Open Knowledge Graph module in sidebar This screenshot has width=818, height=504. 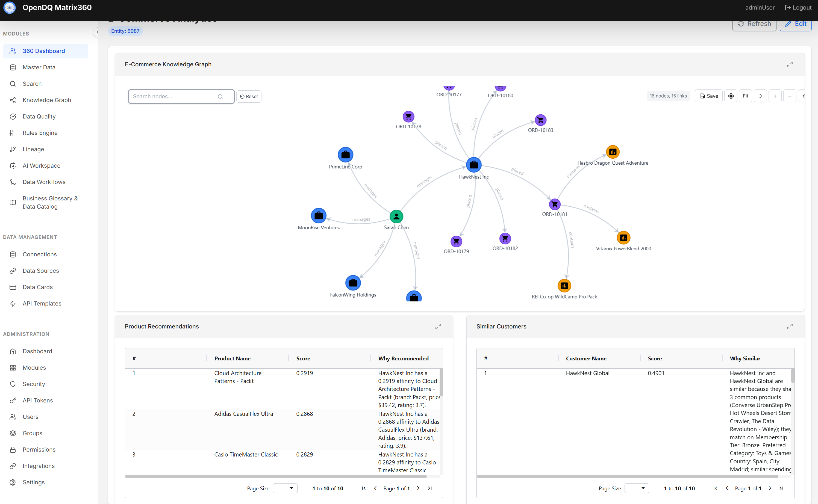pos(47,100)
